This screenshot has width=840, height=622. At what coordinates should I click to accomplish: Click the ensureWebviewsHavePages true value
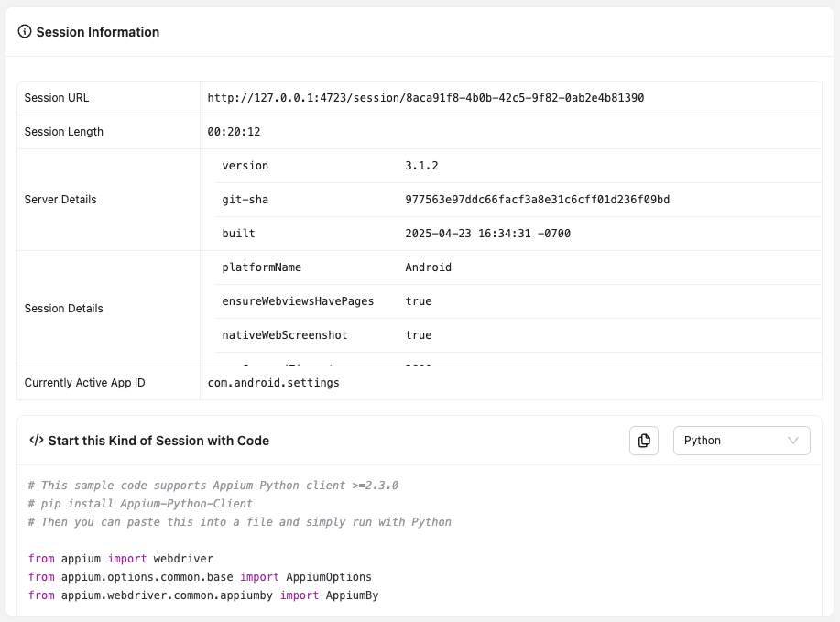point(418,301)
